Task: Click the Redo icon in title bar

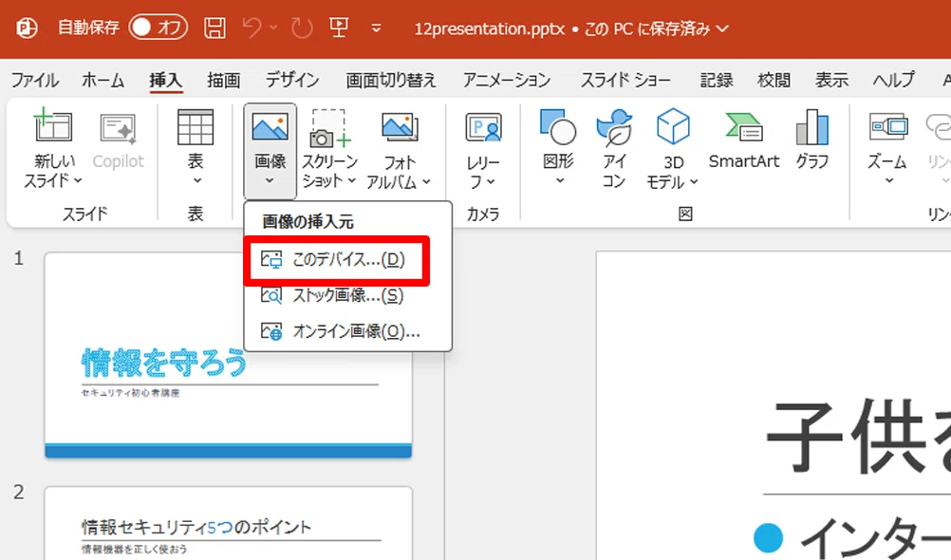Action: 302,28
